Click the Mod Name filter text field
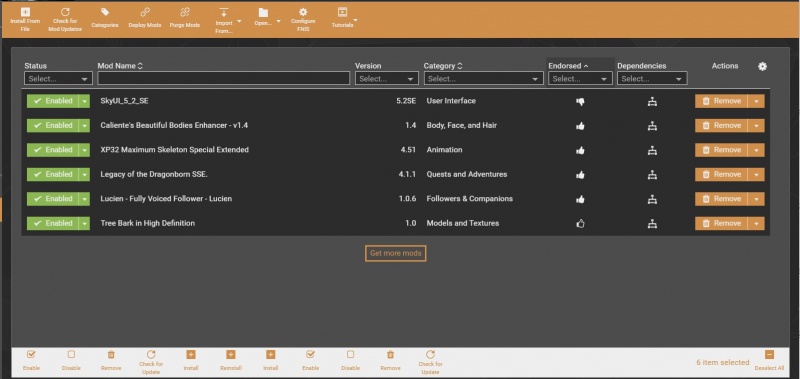This screenshot has height=379, width=800. (x=223, y=78)
